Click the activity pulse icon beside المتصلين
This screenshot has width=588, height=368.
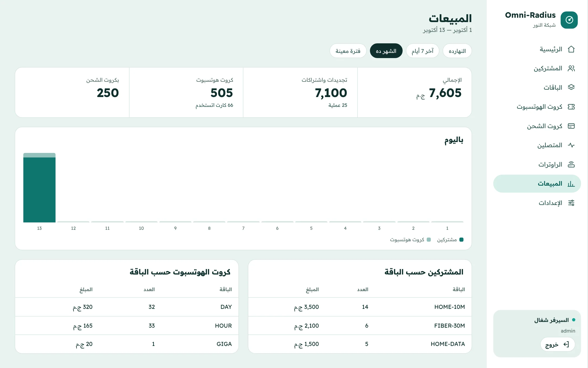[571, 145]
